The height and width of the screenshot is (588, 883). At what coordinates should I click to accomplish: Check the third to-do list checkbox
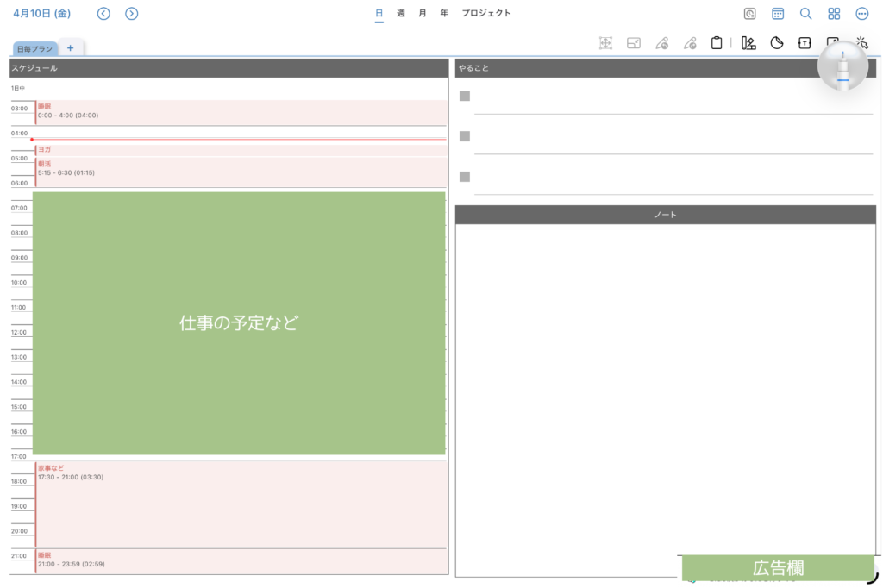click(x=465, y=176)
